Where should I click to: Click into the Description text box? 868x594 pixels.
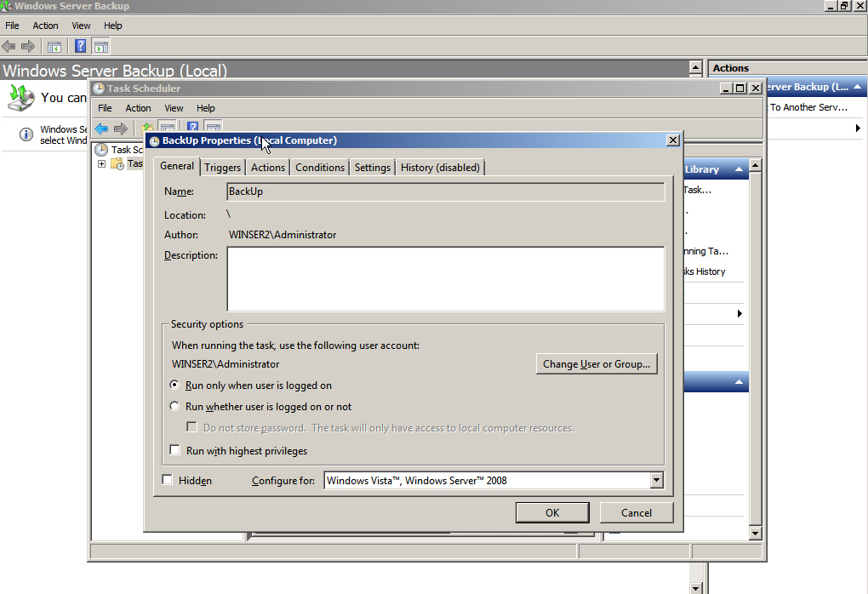446,279
